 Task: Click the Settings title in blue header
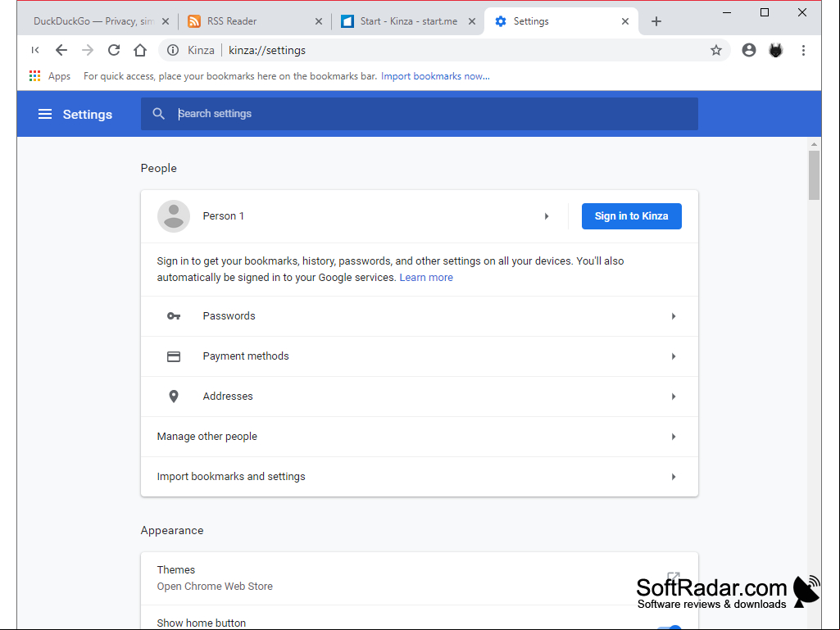88,114
